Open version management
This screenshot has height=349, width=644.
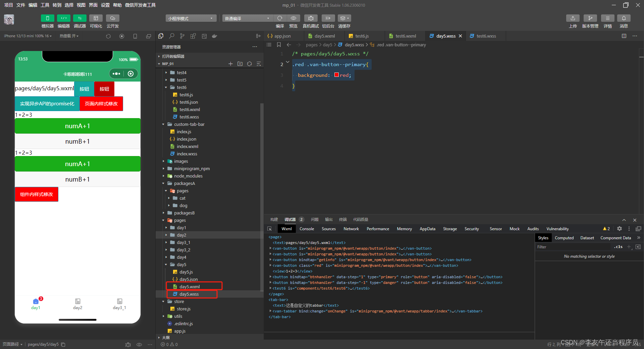pyautogui.click(x=590, y=18)
